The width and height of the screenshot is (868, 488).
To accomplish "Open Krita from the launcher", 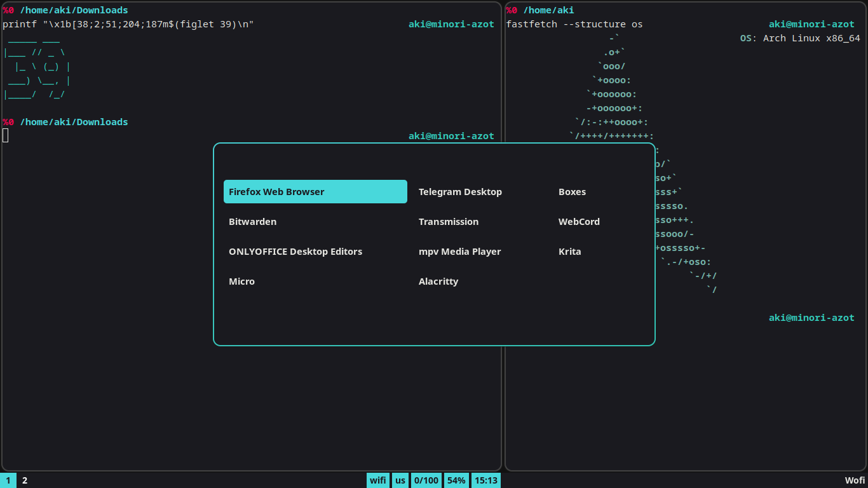I will [570, 252].
